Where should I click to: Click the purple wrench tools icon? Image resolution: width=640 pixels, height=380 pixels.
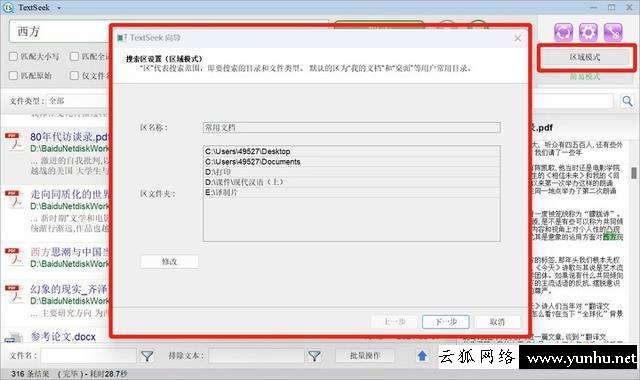click(613, 32)
